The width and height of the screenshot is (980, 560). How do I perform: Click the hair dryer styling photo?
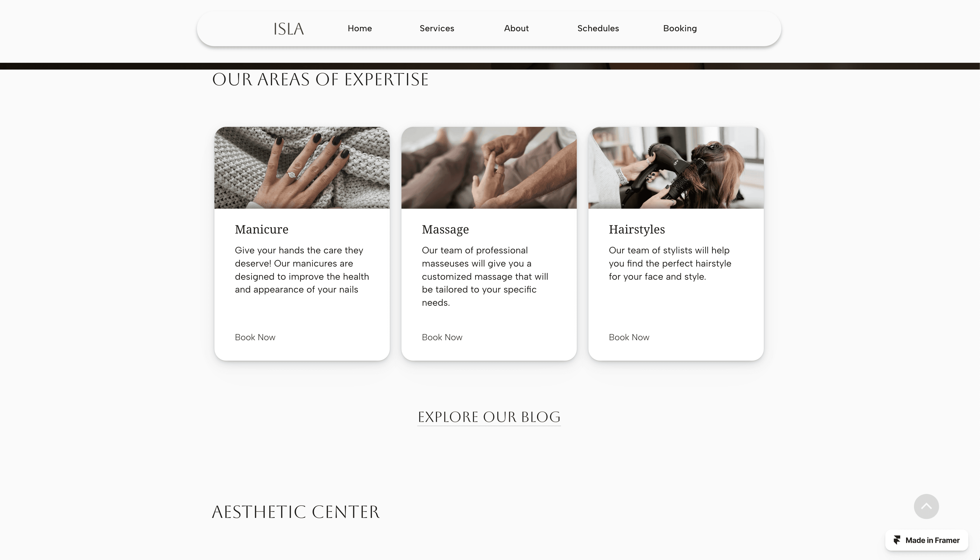[x=676, y=168]
